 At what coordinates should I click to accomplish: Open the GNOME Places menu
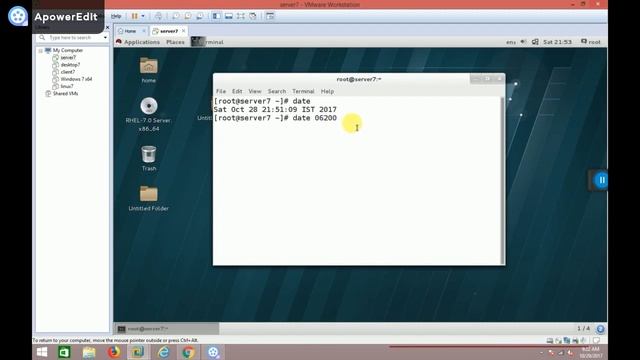tap(175, 42)
